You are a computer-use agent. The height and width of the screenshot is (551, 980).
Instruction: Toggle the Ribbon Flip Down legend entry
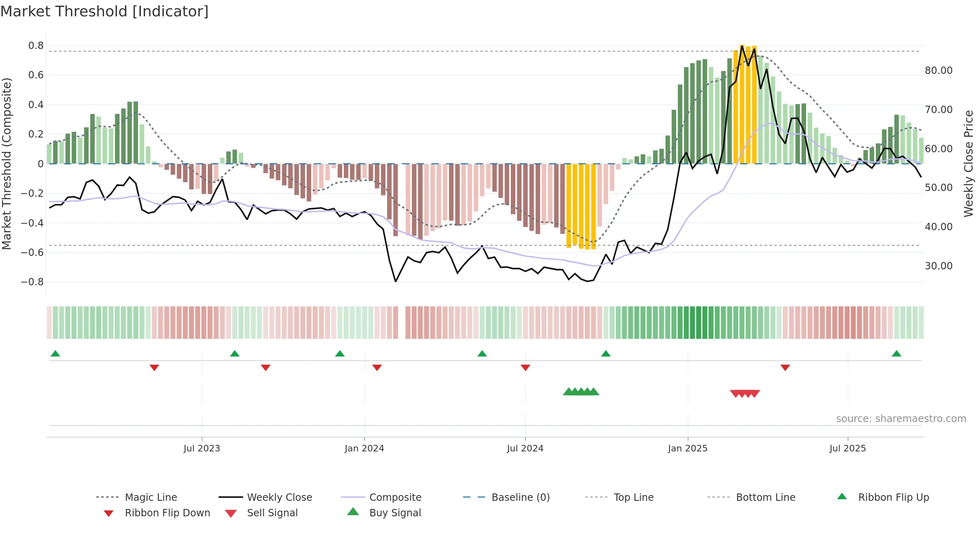coord(156,513)
